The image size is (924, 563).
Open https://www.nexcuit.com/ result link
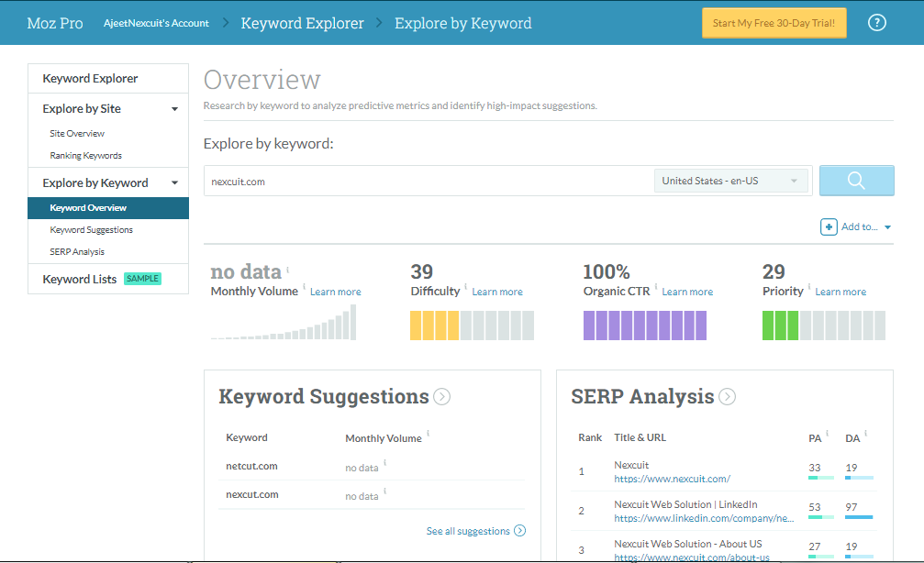[x=673, y=479]
